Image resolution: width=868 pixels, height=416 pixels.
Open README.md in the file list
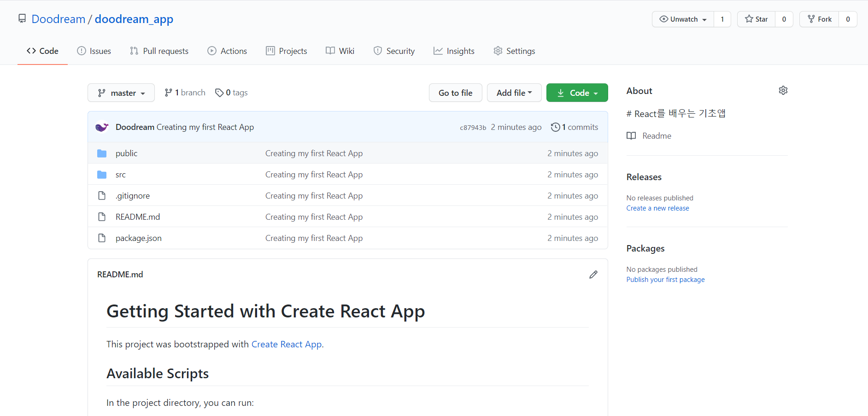[x=138, y=217]
